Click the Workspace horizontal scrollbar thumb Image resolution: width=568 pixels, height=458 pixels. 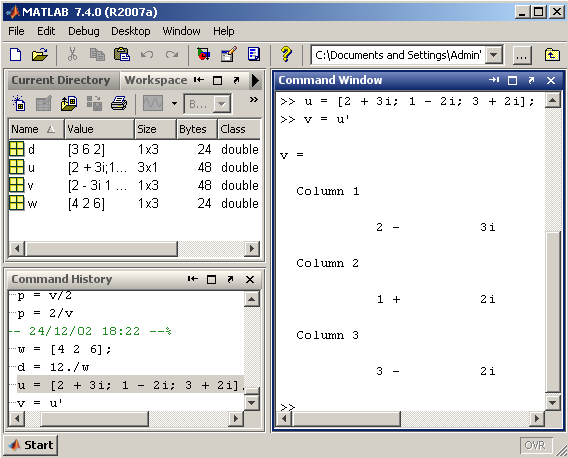pyautogui.click(x=101, y=249)
